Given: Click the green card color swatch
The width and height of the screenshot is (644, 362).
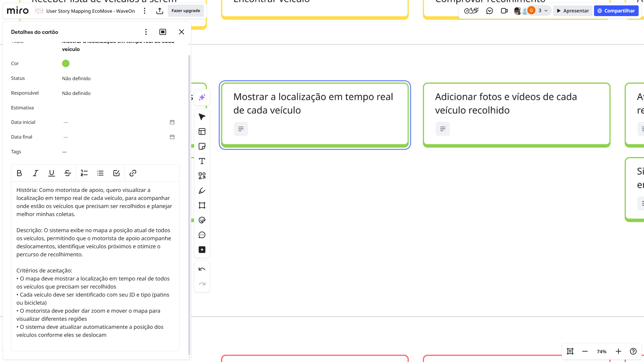Looking at the screenshot, I should pos(66,63).
